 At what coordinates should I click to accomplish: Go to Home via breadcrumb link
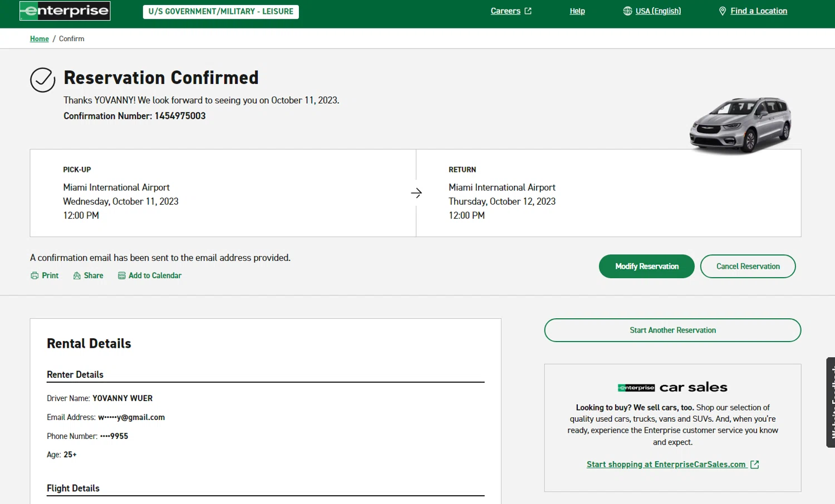point(40,39)
